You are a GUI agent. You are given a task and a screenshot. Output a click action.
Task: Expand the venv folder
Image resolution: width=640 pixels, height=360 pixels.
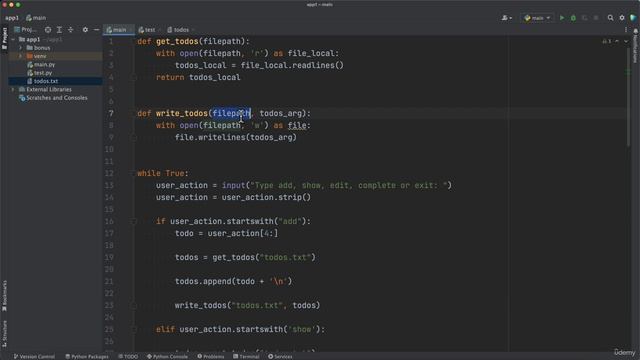click(20, 56)
